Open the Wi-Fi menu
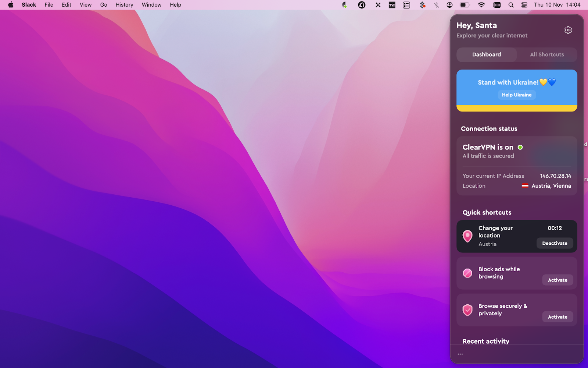The image size is (588, 368). [x=481, y=5]
